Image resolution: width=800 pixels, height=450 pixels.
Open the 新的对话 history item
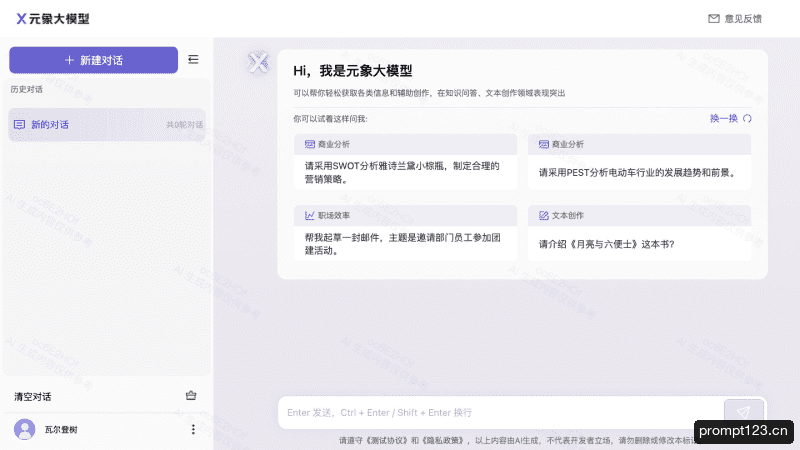click(x=107, y=124)
